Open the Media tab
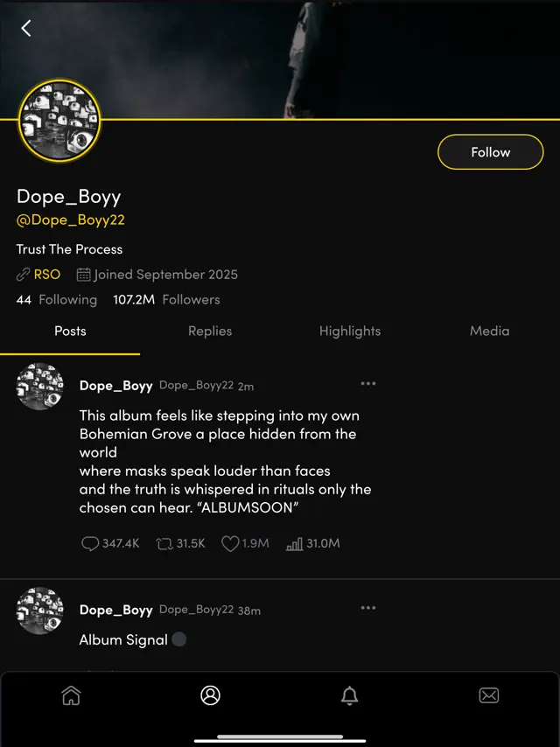Screen dimensions: 560x747 point(489,331)
